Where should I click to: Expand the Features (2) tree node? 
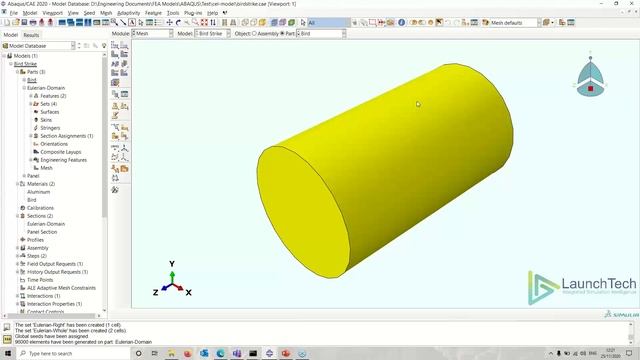click(31, 96)
